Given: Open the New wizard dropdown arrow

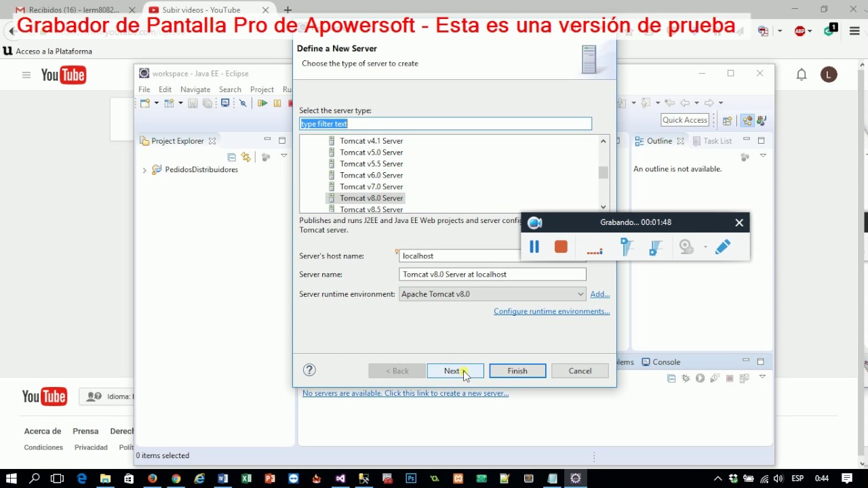Looking at the screenshot, I should click(x=156, y=103).
